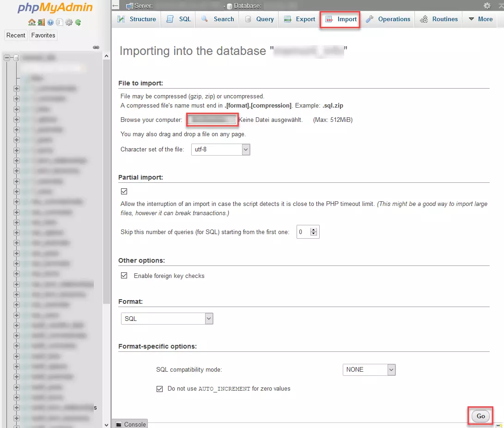
Task: Open SQL compatibility mode NONE dropdown
Action: pyautogui.click(x=369, y=369)
